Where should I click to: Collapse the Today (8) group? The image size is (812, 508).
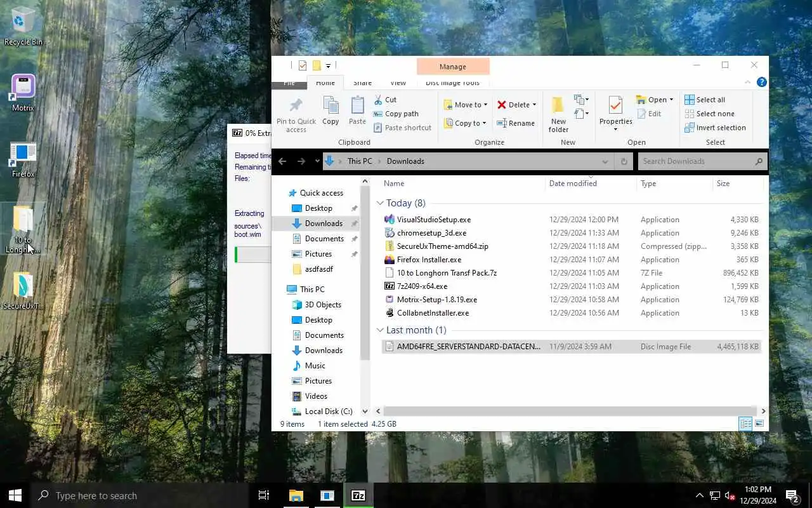(380, 203)
